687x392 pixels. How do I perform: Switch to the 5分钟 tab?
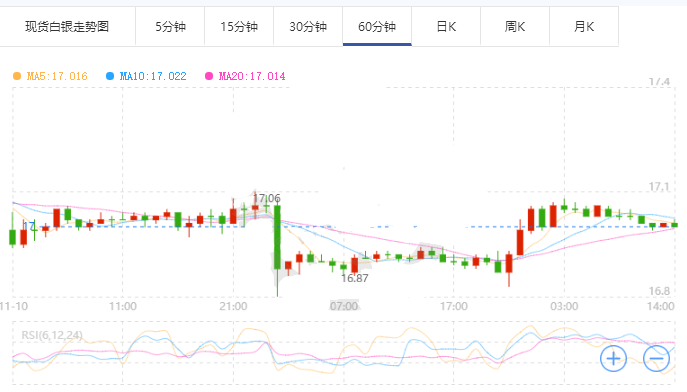click(x=170, y=27)
